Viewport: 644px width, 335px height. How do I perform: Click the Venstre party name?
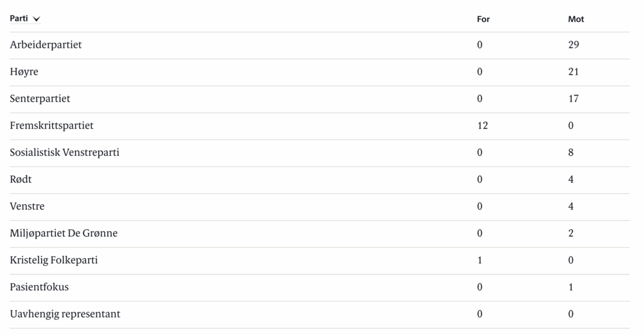pos(27,207)
